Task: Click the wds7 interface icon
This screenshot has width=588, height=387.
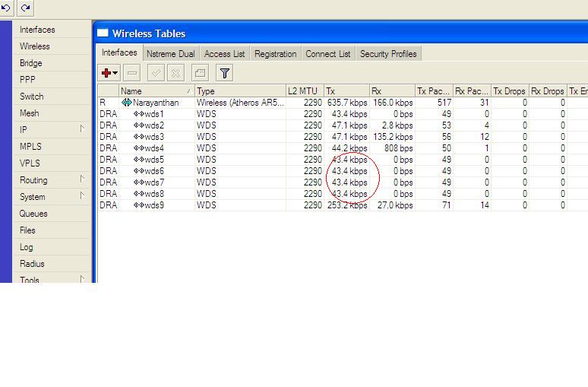Action: point(139,182)
